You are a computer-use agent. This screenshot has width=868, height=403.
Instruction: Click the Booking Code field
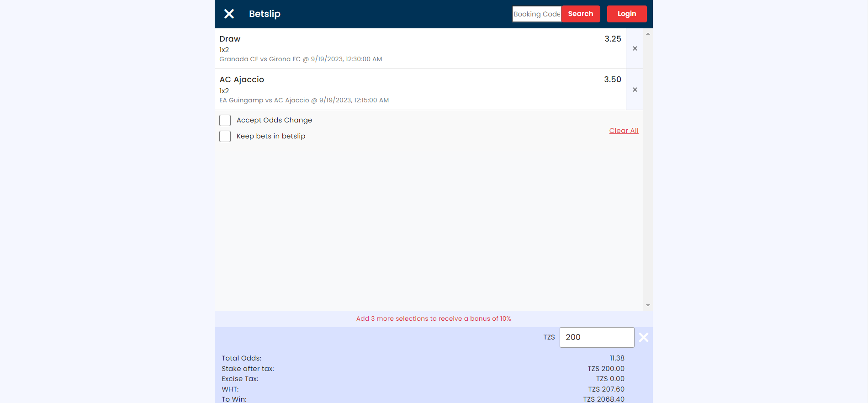point(537,14)
